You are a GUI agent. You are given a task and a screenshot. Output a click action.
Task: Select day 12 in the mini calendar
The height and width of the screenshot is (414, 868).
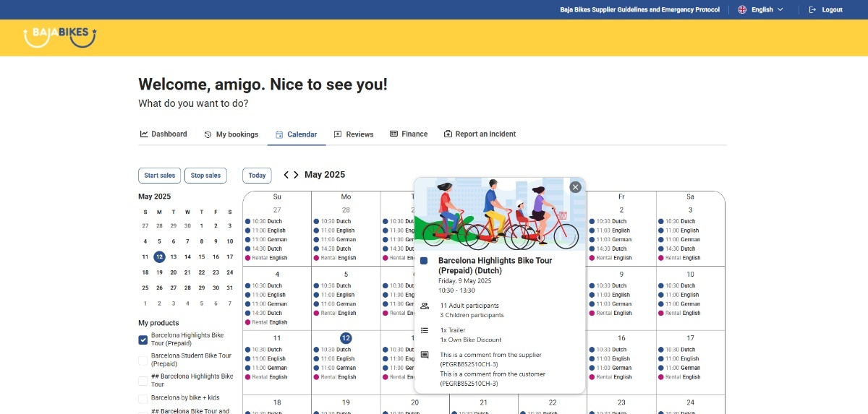point(159,256)
